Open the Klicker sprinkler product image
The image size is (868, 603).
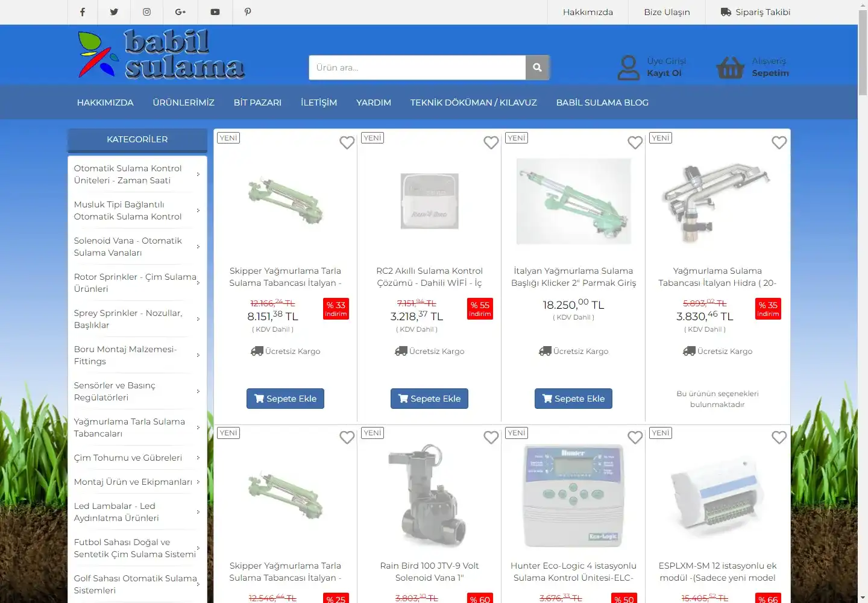coord(573,201)
